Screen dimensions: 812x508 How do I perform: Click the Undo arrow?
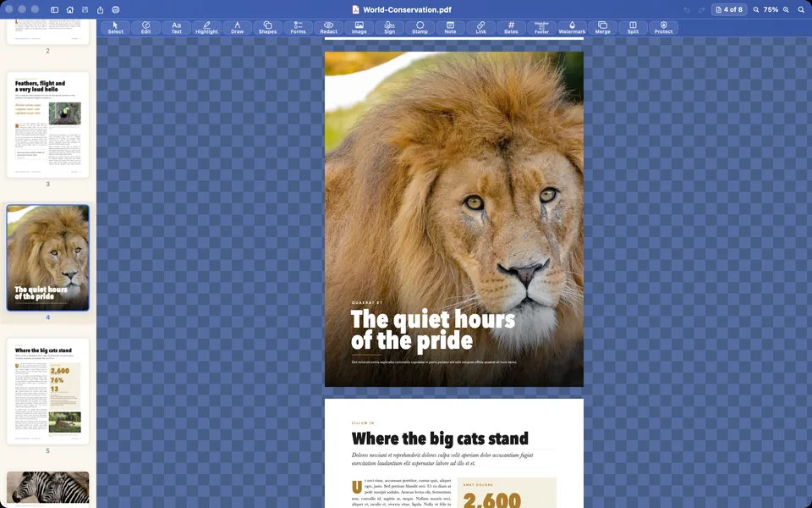tap(687, 10)
